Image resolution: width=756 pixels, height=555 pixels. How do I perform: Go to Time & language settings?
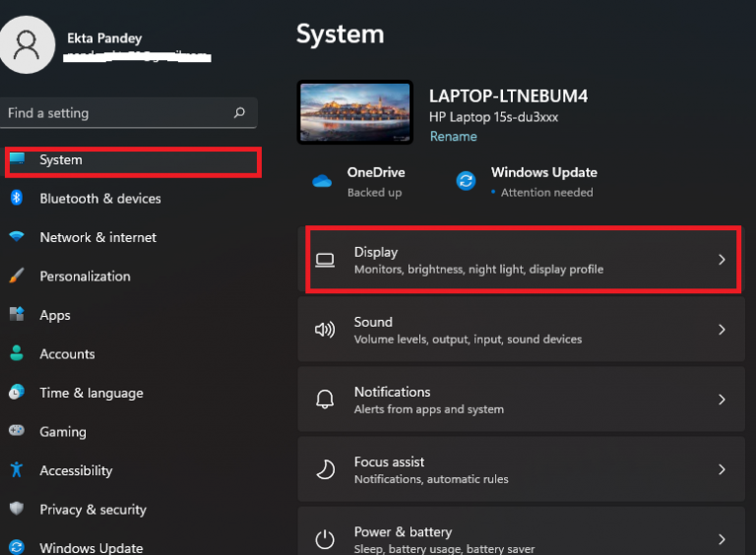91,393
